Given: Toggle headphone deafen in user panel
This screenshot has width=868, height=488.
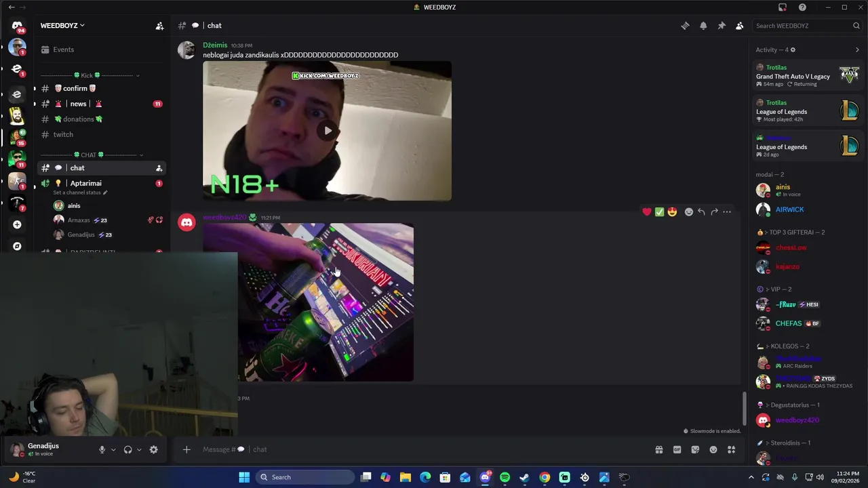Looking at the screenshot, I should (127, 449).
